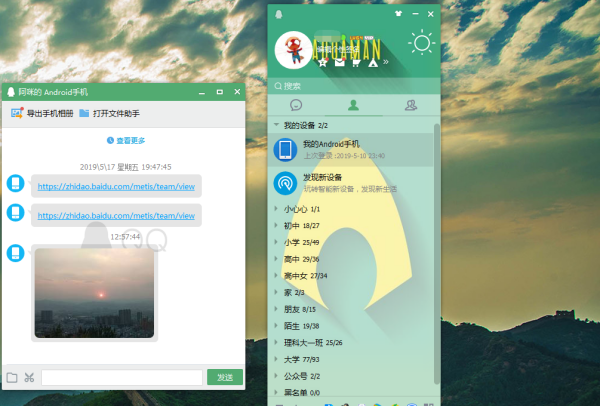Click the chat message input box

click(122, 377)
